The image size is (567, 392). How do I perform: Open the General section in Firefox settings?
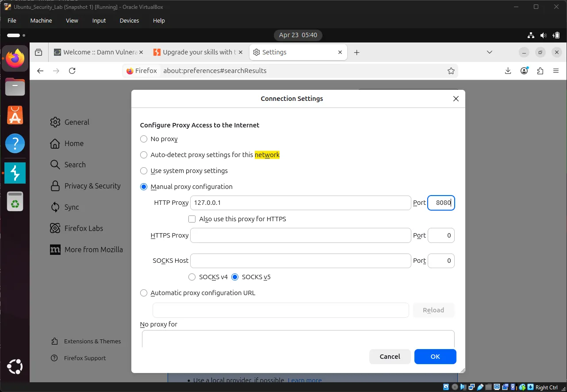point(77,122)
